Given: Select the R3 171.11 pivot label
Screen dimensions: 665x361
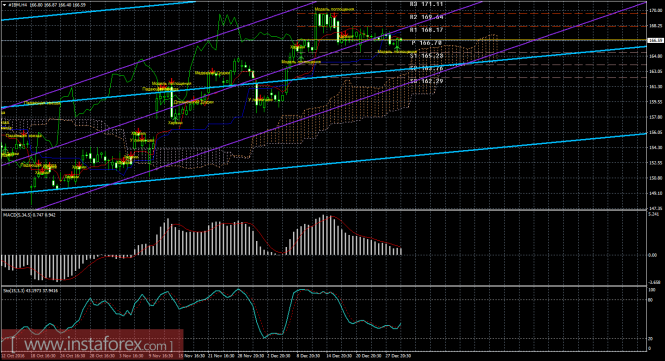Looking at the screenshot, I should coord(426,4).
